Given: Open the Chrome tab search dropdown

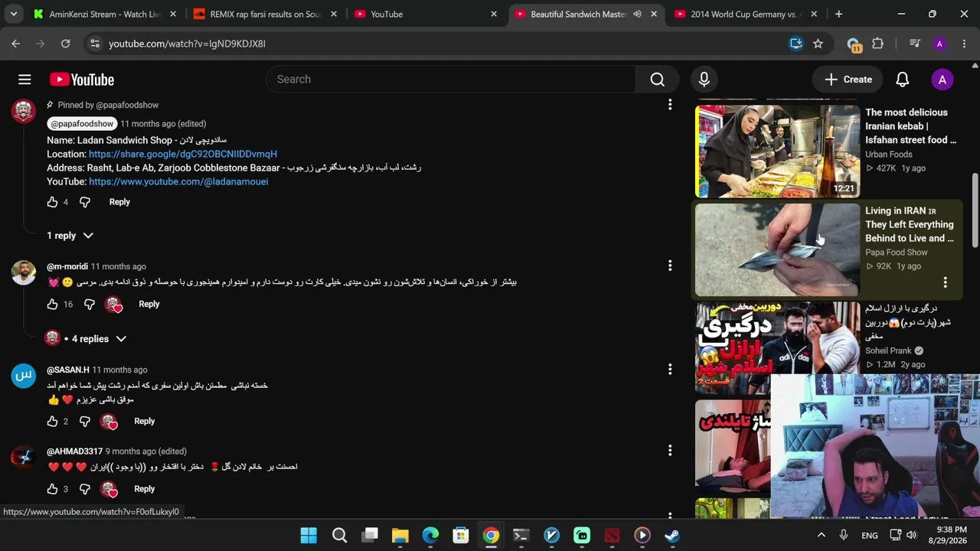Looking at the screenshot, I should tap(13, 14).
